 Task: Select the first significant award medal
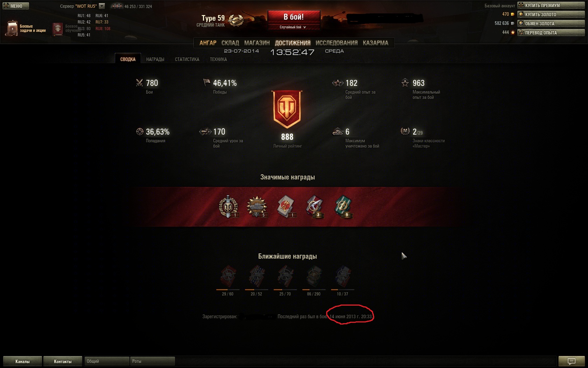(x=228, y=207)
